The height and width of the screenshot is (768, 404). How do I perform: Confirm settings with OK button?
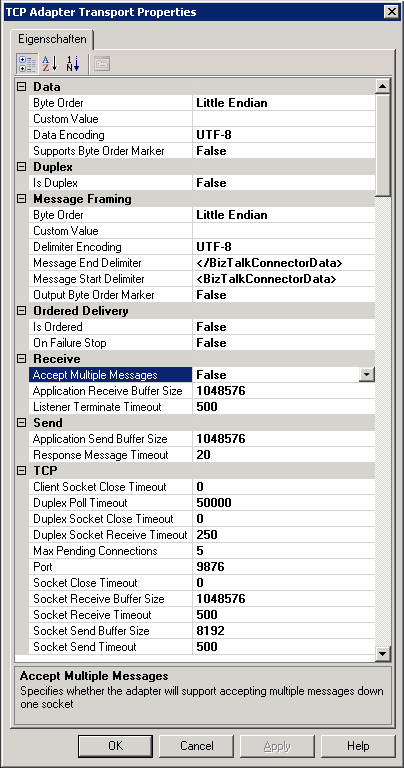click(116, 746)
